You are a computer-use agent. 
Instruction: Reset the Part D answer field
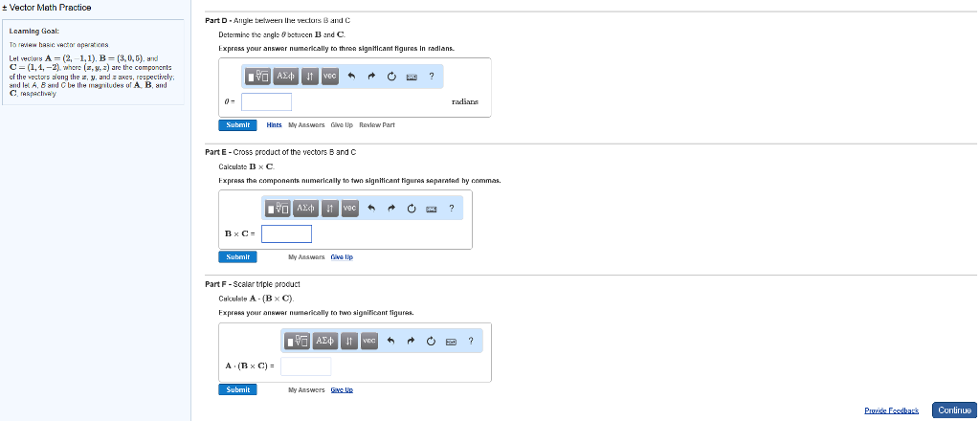coord(391,77)
